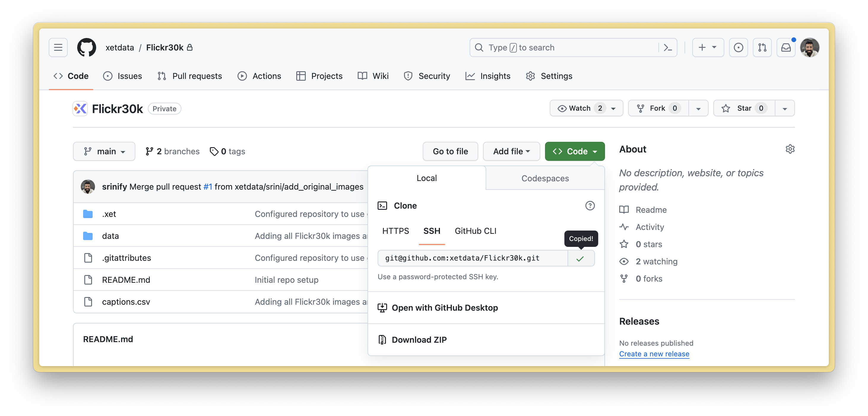
Task: Expand the Fork options dropdown arrow
Action: 698,109
